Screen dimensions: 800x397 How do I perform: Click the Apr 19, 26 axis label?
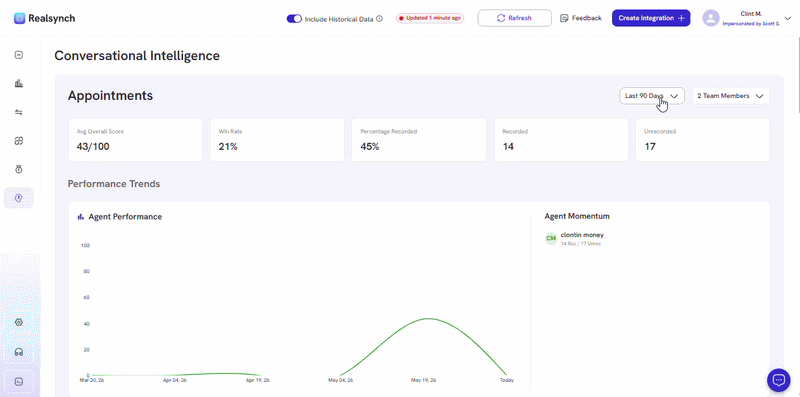(259, 381)
